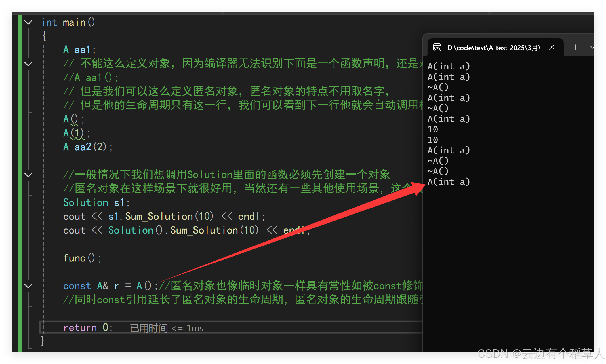Close the D:\code\test terminal tab
Image resolution: width=606 pixels, height=364 pixels.
pos(552,47)
